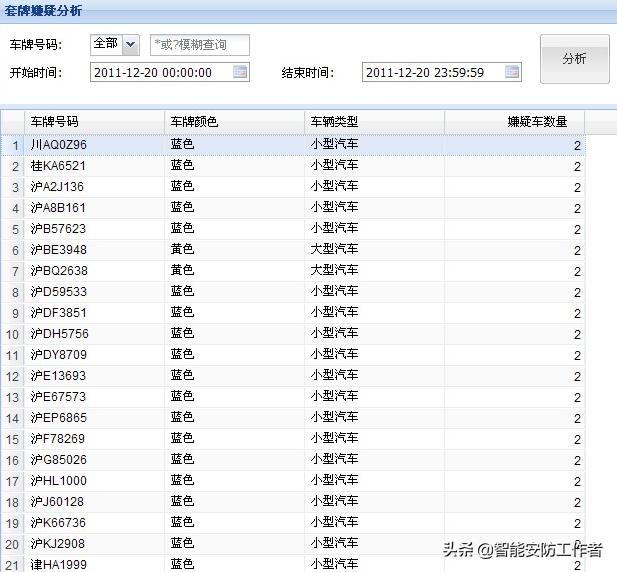Select plate 沪A2J136 row
The width and height of the screenshot is (617, 572).
[x=293, y=187]
